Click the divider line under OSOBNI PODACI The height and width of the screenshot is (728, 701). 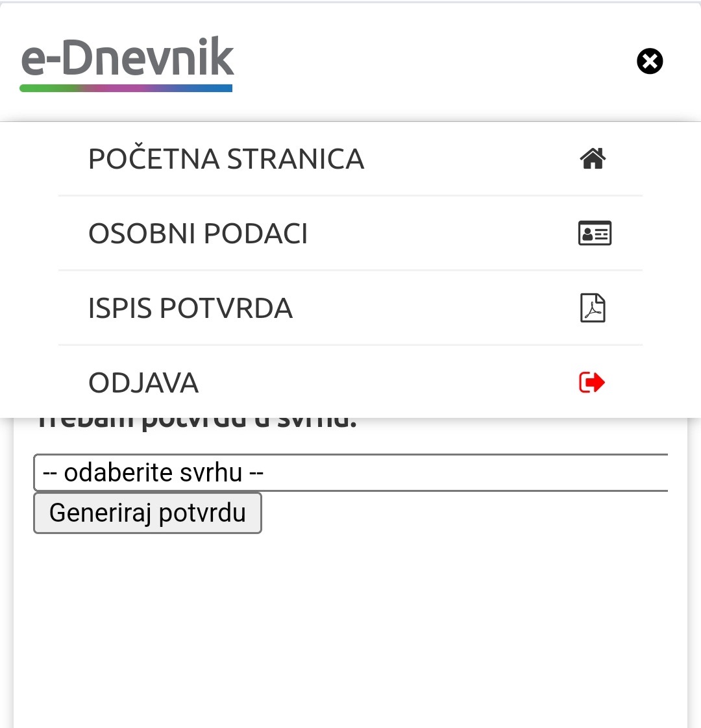pyautogui.click(x=350, y=270)
